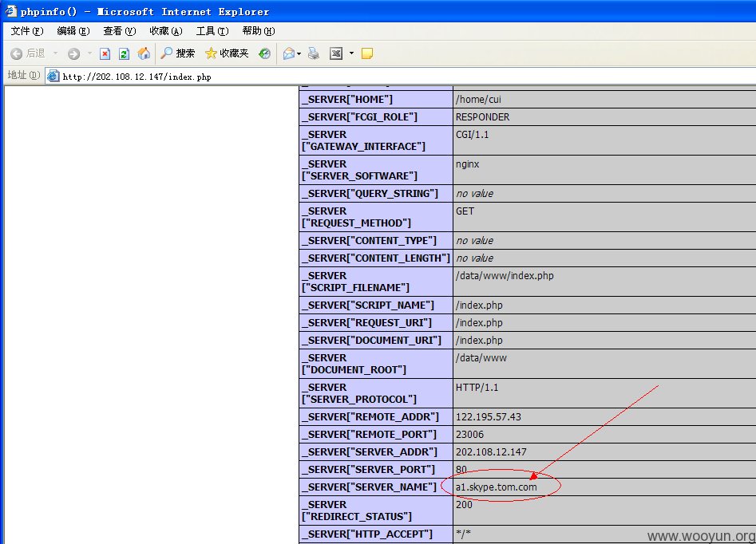Image resolution: width=756 pixels, height=544 pixels.
Task: Expand the Back button history arrow
Action: (x=55, y=53)
